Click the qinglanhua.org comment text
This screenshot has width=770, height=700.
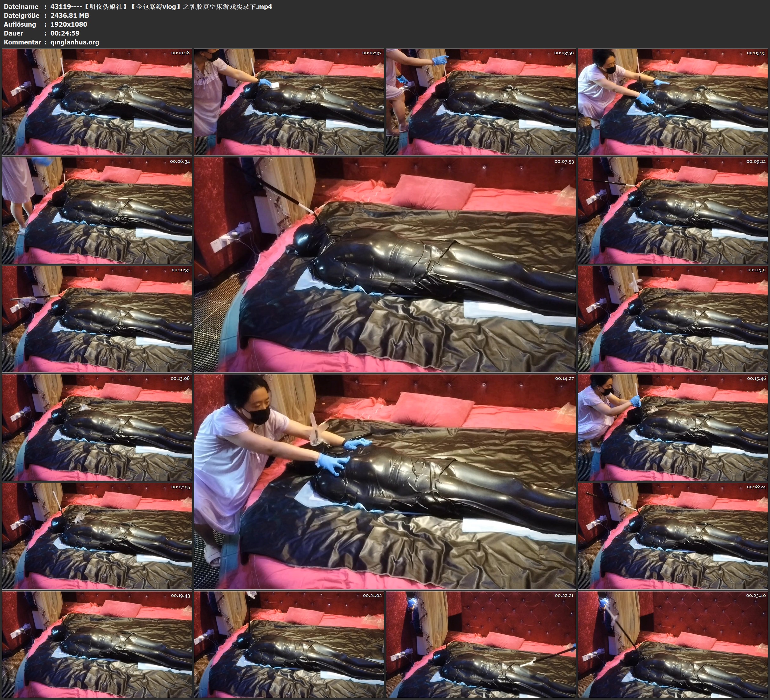(x=75, y=42)
